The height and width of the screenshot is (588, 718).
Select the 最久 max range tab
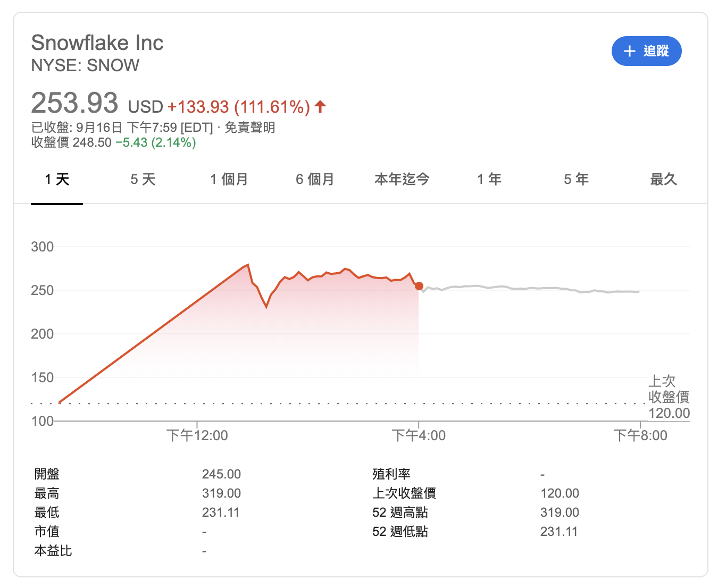pyautogui.click(x=663, y=179)
